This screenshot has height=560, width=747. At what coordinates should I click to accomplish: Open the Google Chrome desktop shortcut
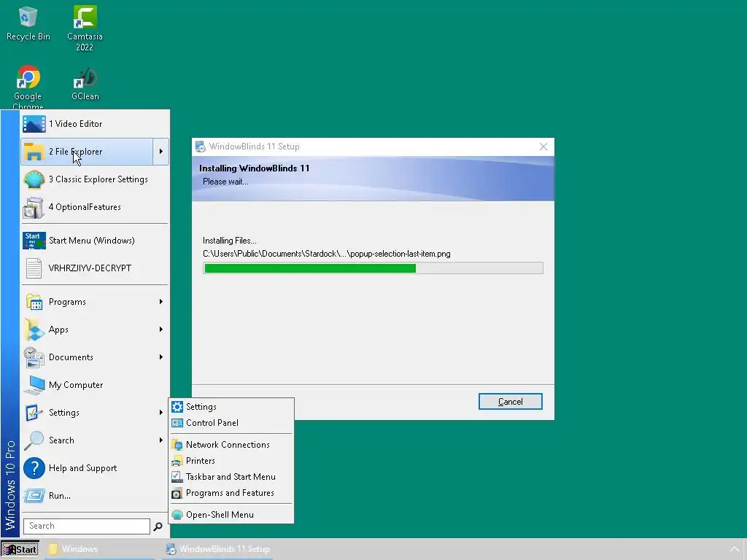pos(28,87)
